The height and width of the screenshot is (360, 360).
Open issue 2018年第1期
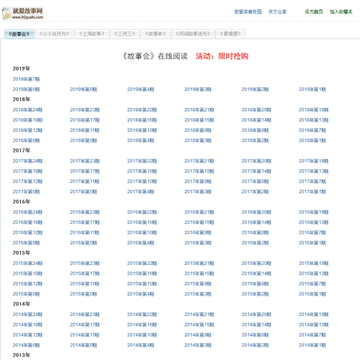[312, 140]
